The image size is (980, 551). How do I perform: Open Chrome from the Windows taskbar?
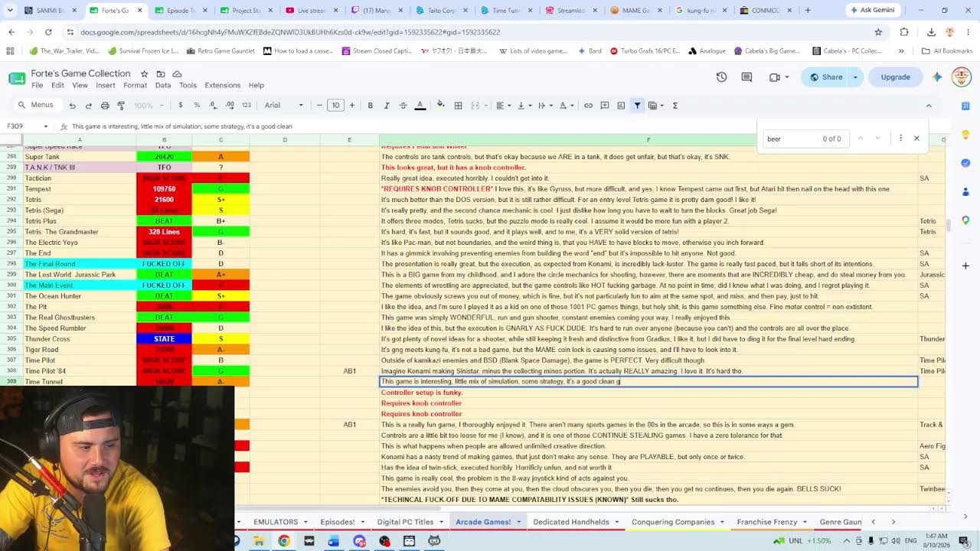point(284,541)
